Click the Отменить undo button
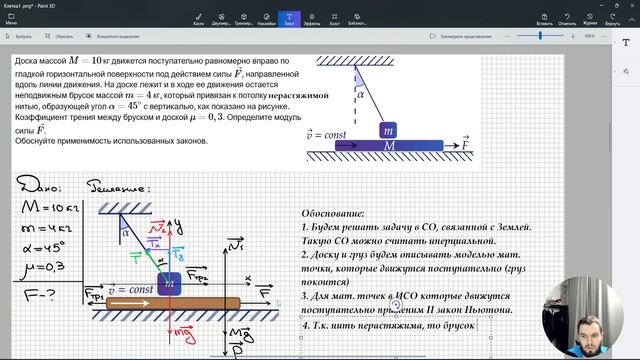The height and width of the screenshot is (360, 640). click(567, 19)
